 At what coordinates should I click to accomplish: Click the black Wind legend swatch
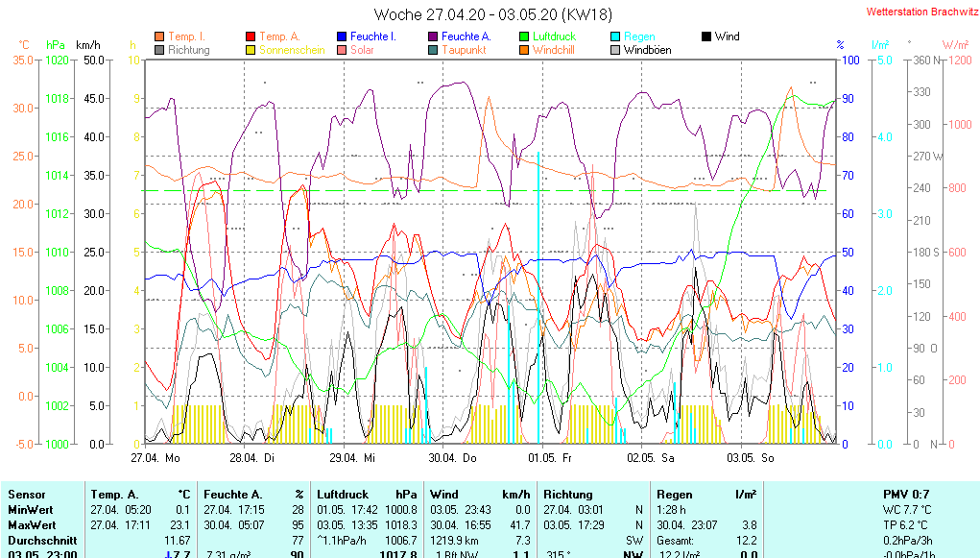pos(706,36)
